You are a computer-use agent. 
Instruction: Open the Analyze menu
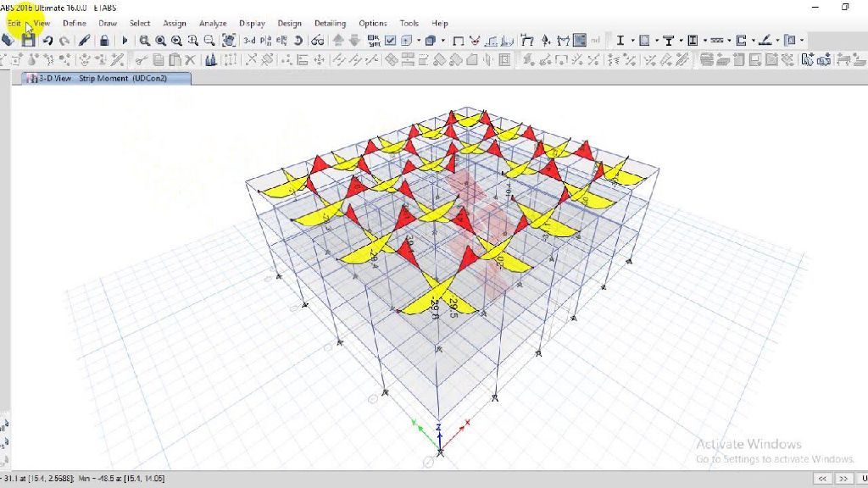tap(213, 23)
